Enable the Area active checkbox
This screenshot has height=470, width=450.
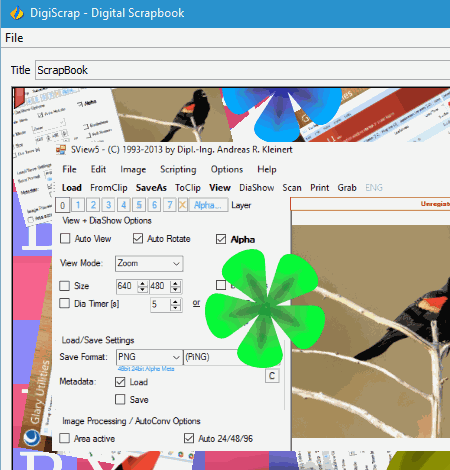click(x=64, y=438)
